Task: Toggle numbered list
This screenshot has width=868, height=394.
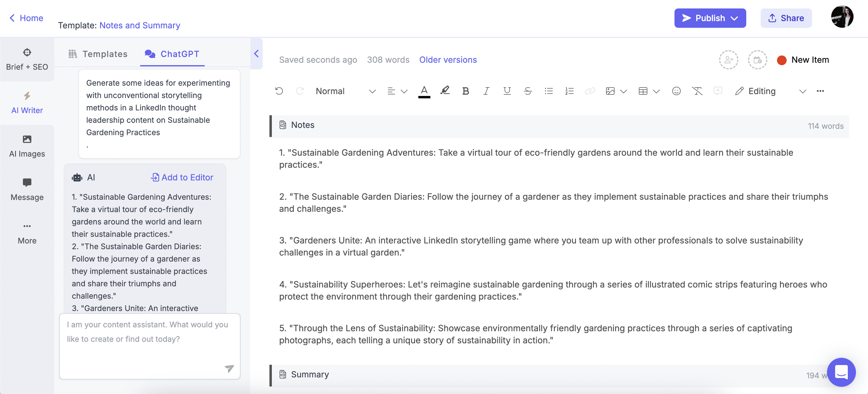Action: point(569,91)
